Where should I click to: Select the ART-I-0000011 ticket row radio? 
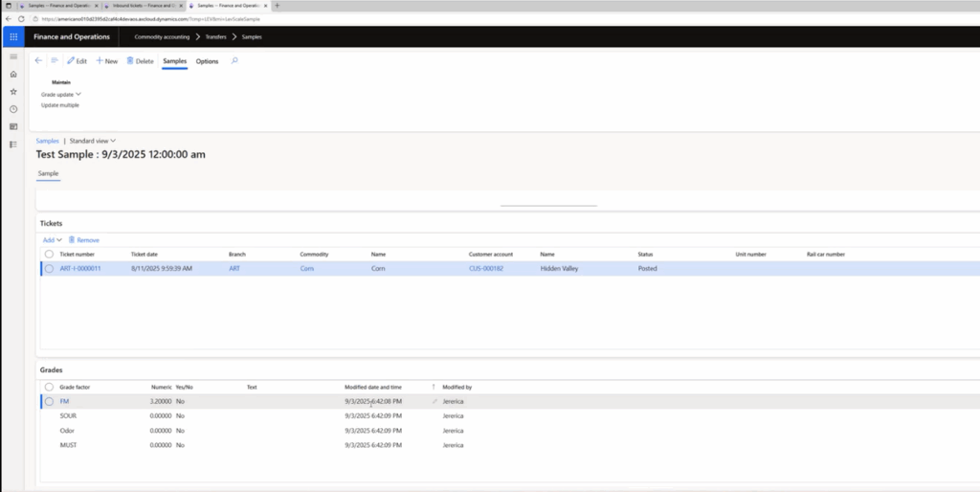48,269
